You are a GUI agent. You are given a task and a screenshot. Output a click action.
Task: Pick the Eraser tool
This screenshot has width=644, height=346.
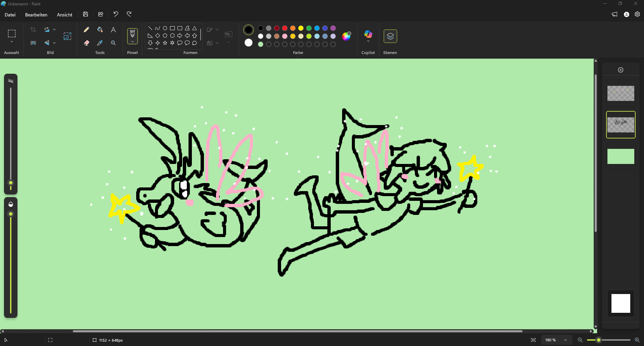87,43
